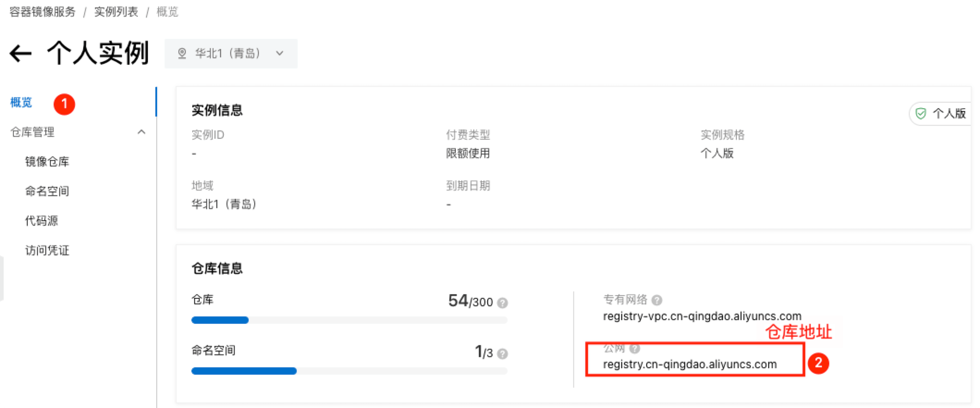Click the 仓库 usage progress bar
The width and height of the screenshot is (980, 408).
(349, 320)
